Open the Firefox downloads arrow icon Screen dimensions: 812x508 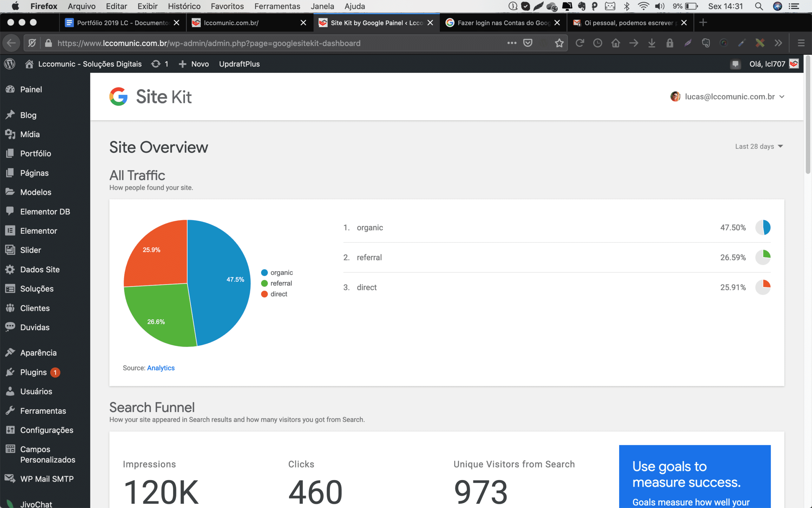(652, 43)
